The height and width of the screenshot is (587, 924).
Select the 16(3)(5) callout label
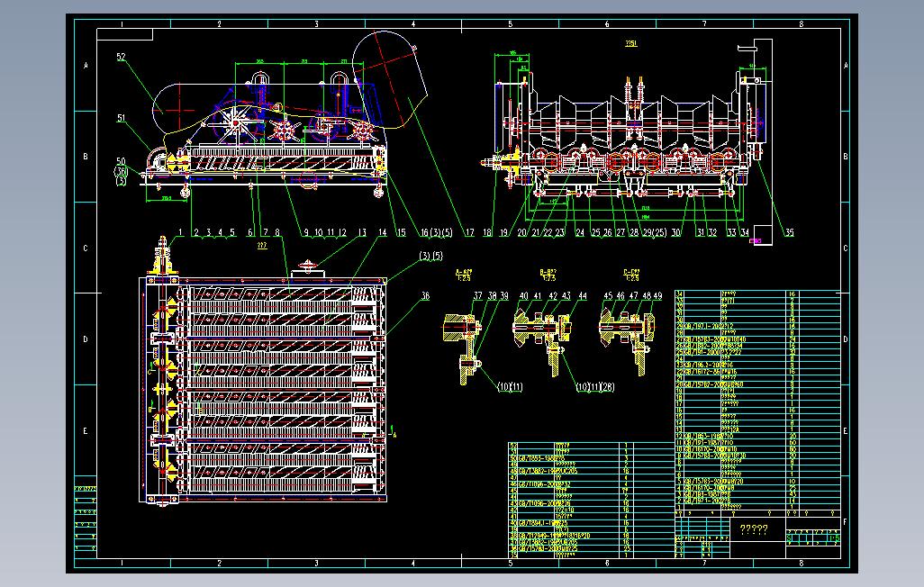[436, 233]
